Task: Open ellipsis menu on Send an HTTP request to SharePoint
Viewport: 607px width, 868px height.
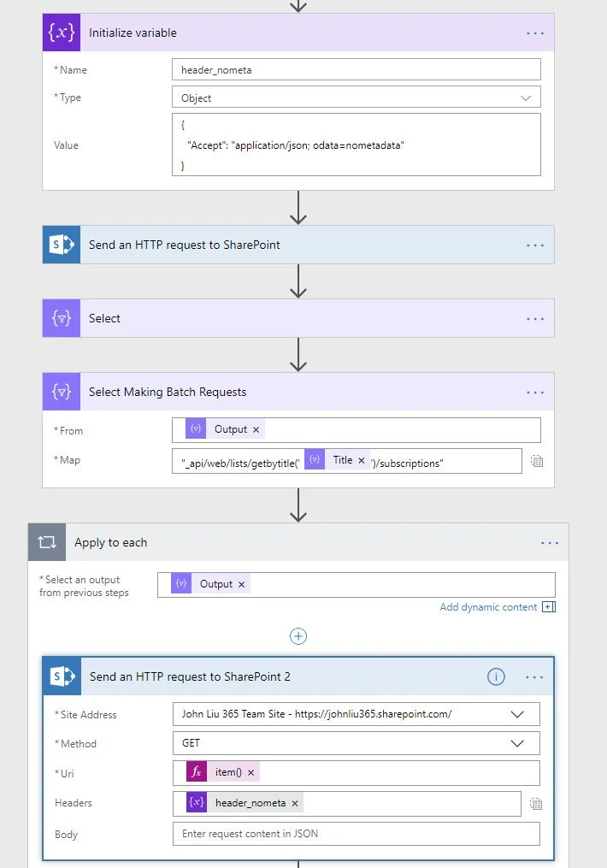Action: pos(535,245)
